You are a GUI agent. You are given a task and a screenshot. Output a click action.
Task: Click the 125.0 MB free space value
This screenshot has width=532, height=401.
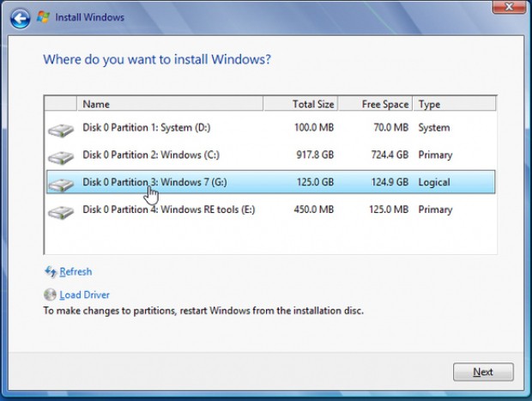pyautogui.click(x=389, y=210)
